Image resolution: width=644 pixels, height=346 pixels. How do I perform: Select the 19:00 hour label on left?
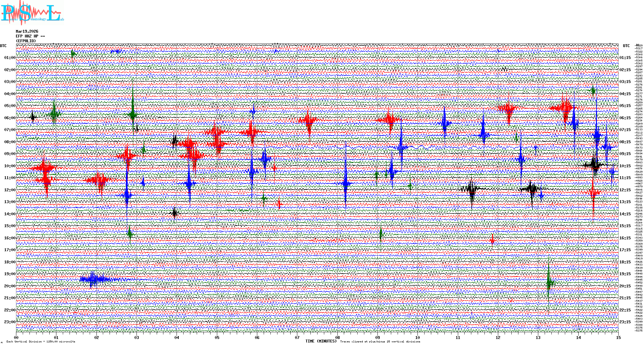tap(10, 274)
